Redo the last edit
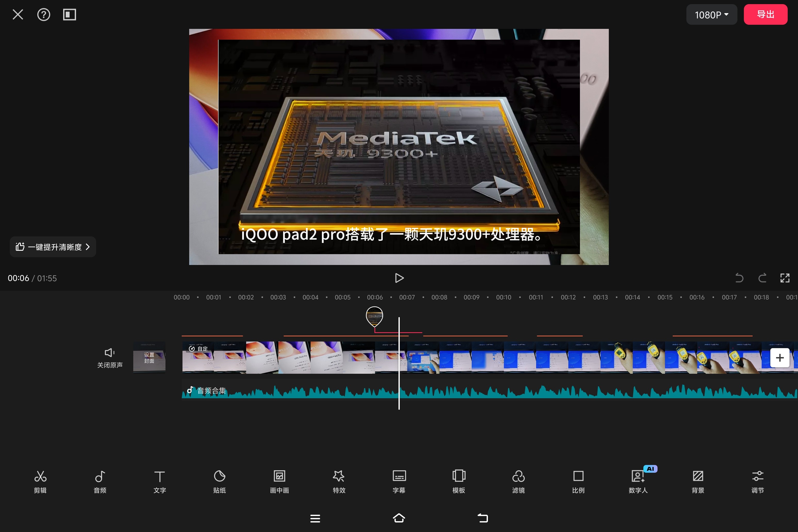The height and width of the screenshot is (532, 798). coord(762,278)
